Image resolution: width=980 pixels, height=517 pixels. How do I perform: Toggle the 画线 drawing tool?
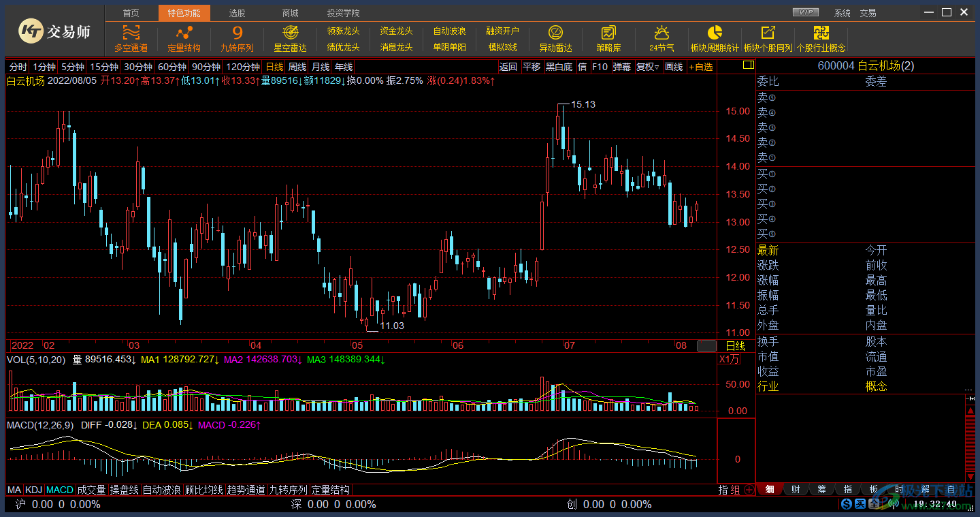click(674, 67)
